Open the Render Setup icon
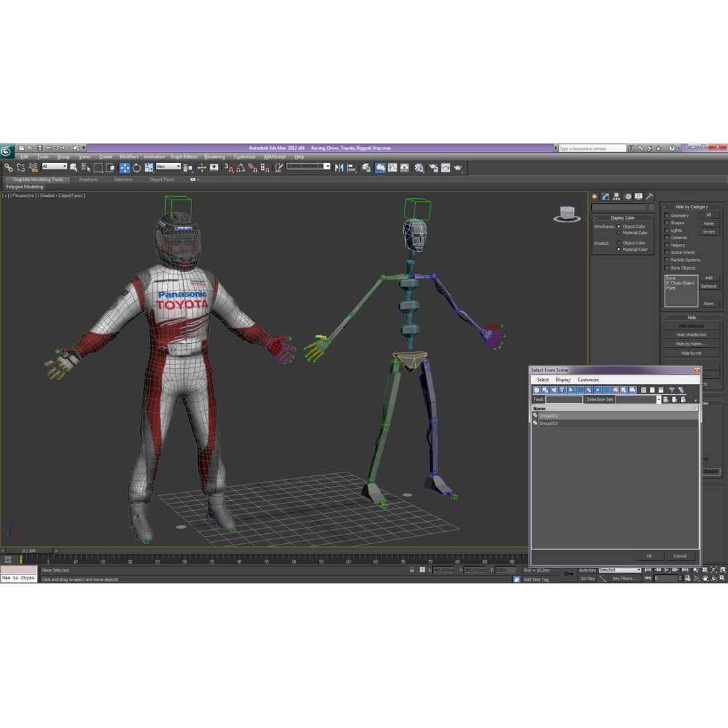 (433, 168)
